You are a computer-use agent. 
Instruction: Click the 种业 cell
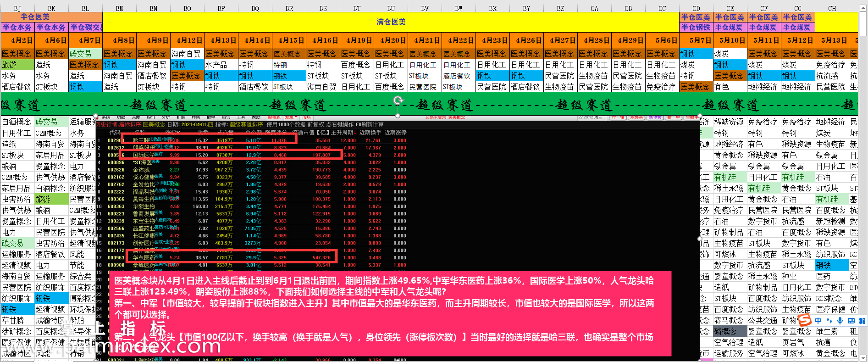click(x=798, y=276)
